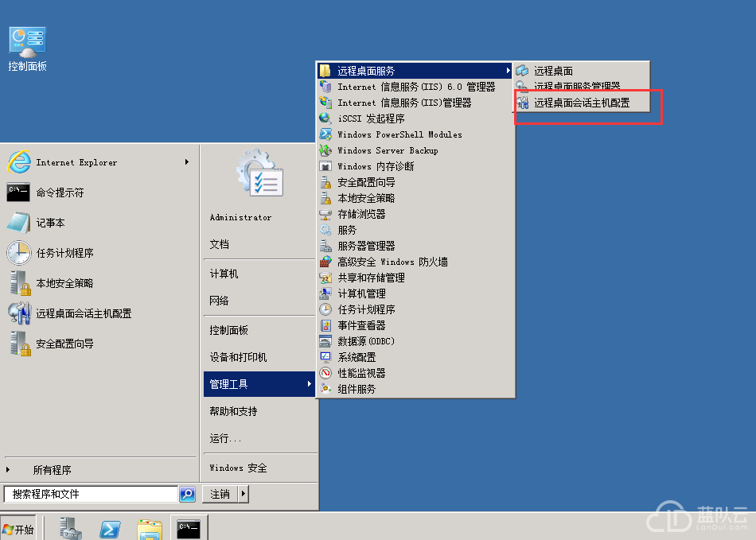756x540 pixels.
Task: Click the 注销 button
Action: tap(220, 494)
